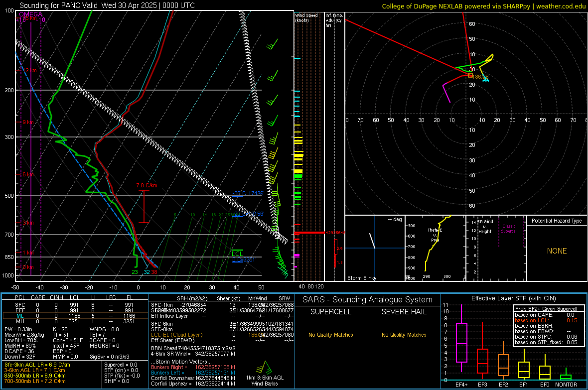The height and width of the screenshot is (390, 588).
Task: Click the cyan surface wetbulb value 32
Action: point(147,272)
